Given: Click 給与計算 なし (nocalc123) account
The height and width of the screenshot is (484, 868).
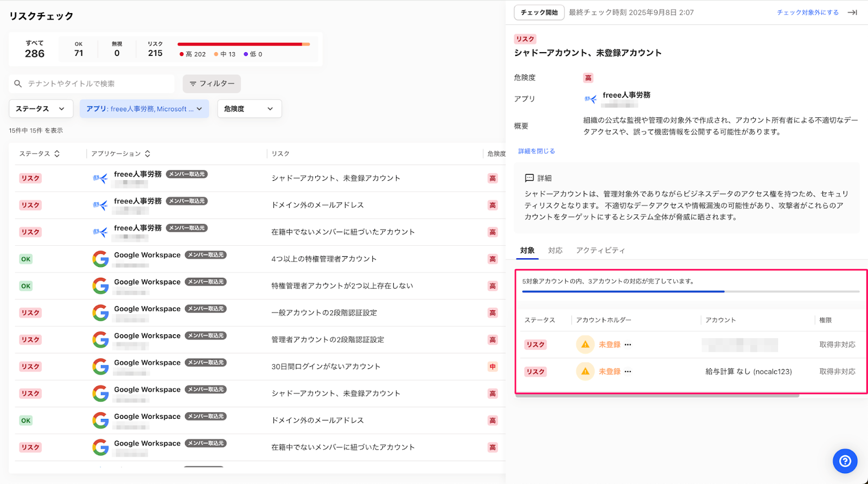Looking at the screenshot, I should (749, 372).
